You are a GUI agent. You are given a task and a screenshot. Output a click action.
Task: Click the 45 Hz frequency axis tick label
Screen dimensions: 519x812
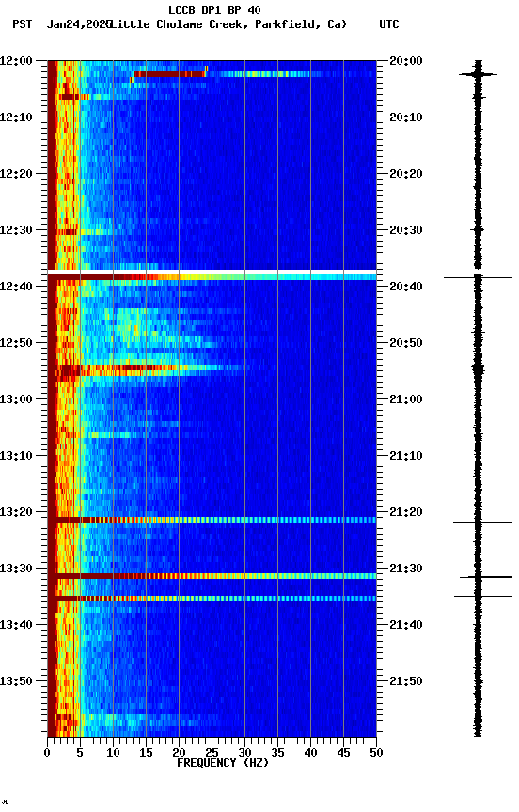pyautogui.click(x=343, y=753)
